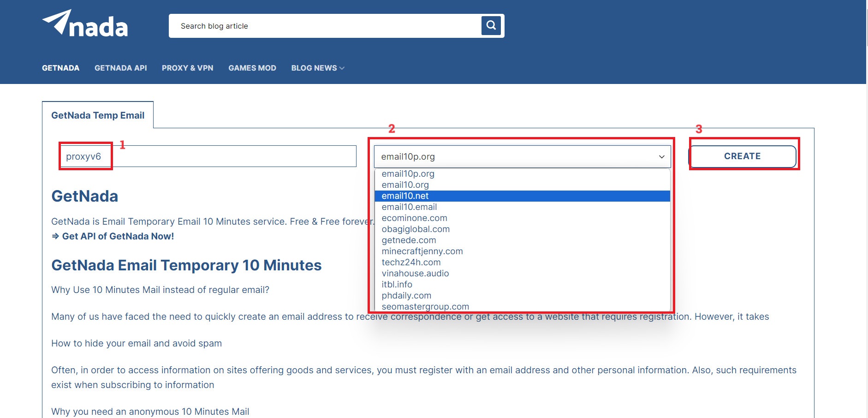This screenshot has width=868, height=418.
Task: Pick vinahouse.audio domain option
Action: pos(522,274)
